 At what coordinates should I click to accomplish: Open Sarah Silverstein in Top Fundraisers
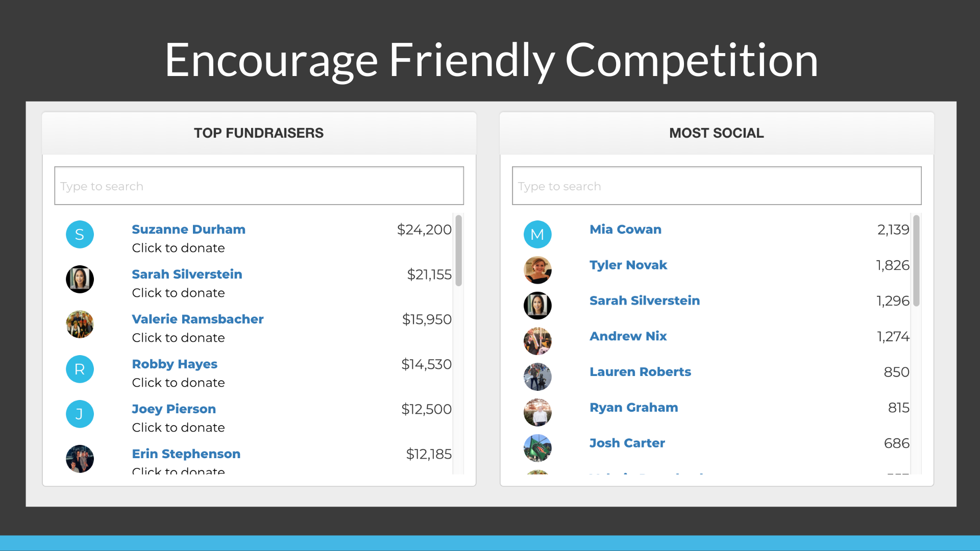[x=187, y=274]
